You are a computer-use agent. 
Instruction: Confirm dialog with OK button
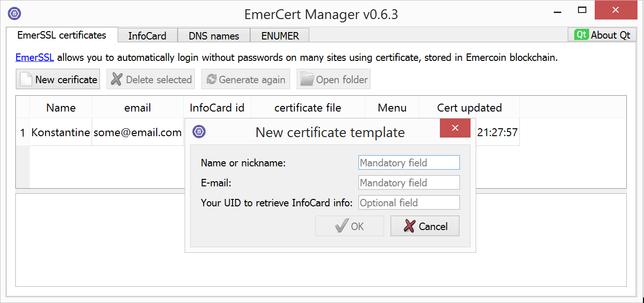click(x=350, y=226)
